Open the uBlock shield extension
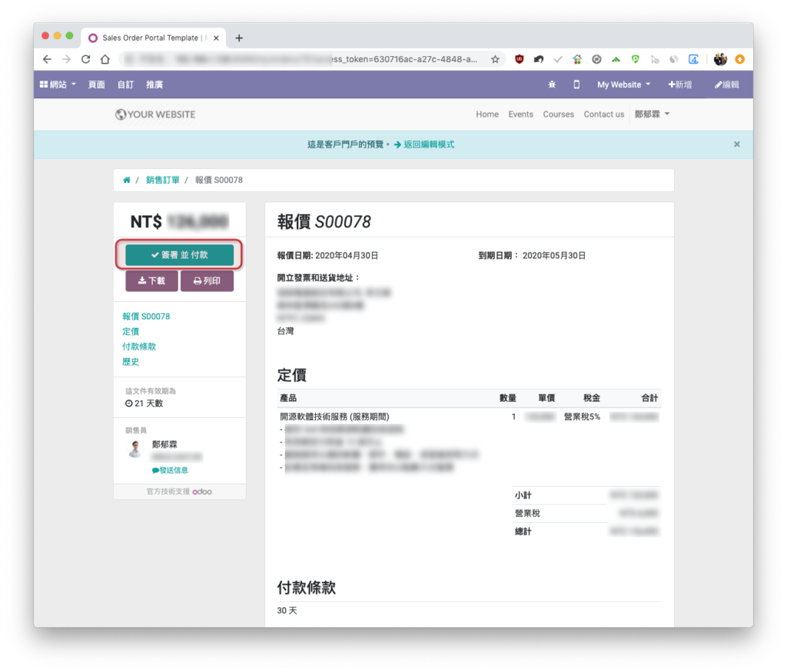This screenshot has width=787, height=672. (520, 59)
